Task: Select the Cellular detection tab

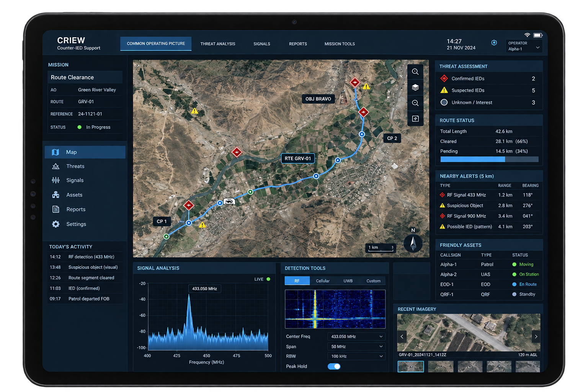Action: (323, 281)
